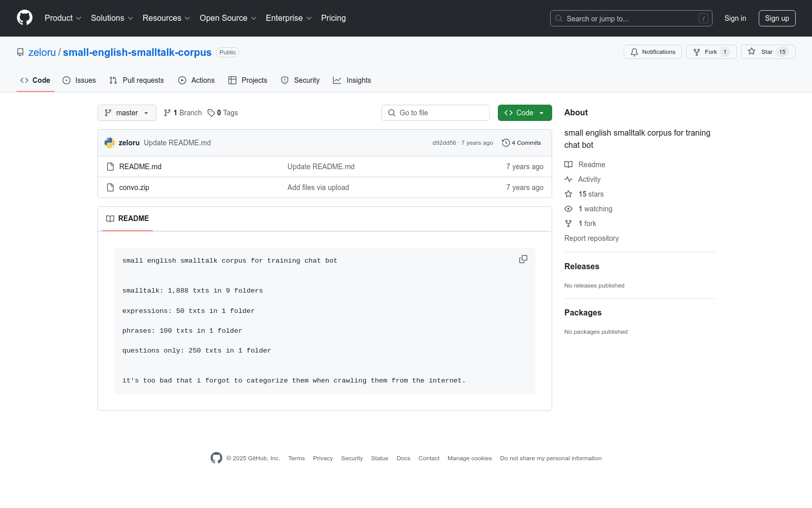Click the commits history clock icon
812x508 pixels.
505,143
